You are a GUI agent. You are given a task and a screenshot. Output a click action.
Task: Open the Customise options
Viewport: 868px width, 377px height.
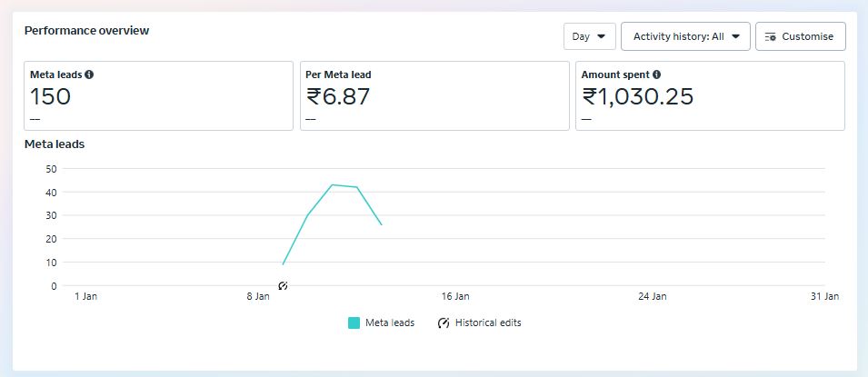[800, 36]
